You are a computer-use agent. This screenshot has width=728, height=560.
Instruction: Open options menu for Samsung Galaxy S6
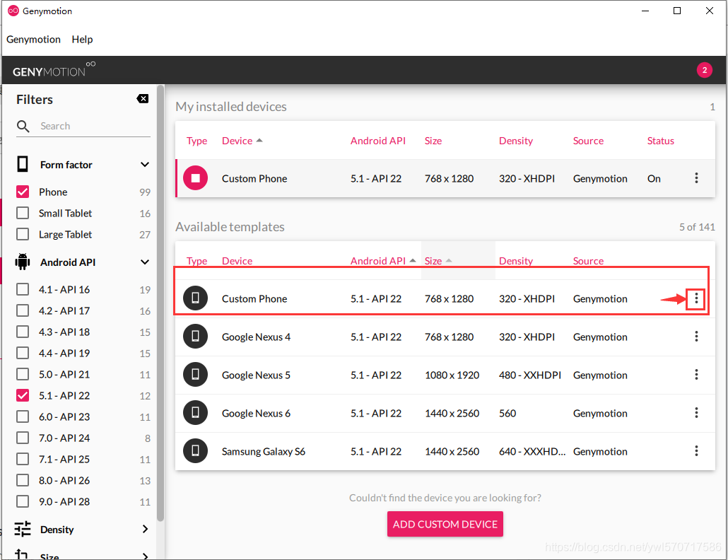pyautogui.click(x=696, y=451)
